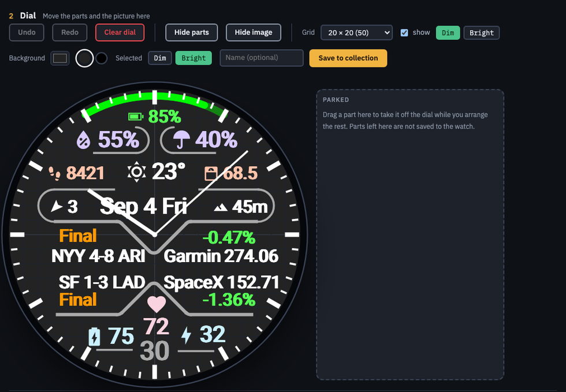Set grid brightness to Dim

tap(448, 33)
